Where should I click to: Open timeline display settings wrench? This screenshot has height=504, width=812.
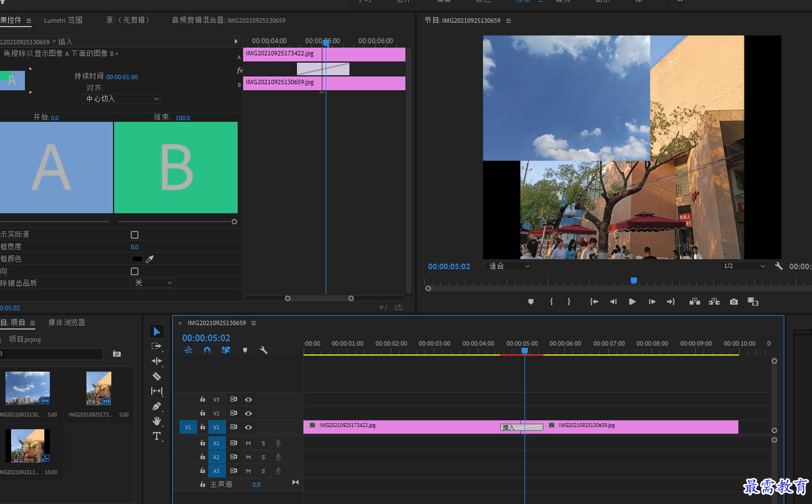pos(264,350)
